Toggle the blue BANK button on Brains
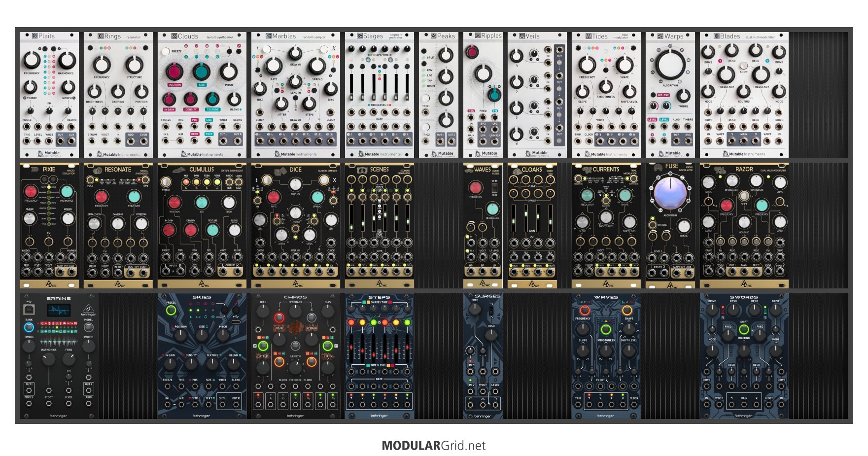The width and height of the screenshot is (868, 456). tap(29, 327)
